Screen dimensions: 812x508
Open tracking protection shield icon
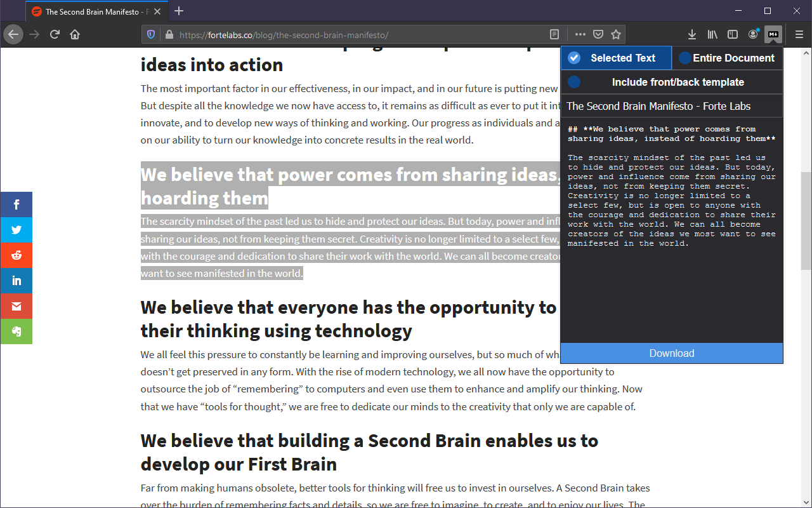tap(151, 34)
